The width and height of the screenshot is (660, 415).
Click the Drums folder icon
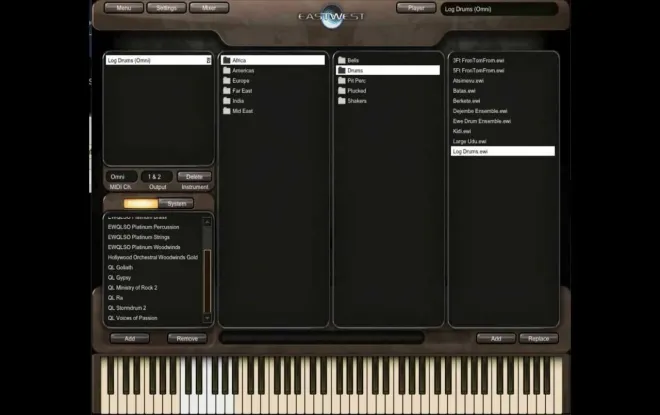pos(341,70)
